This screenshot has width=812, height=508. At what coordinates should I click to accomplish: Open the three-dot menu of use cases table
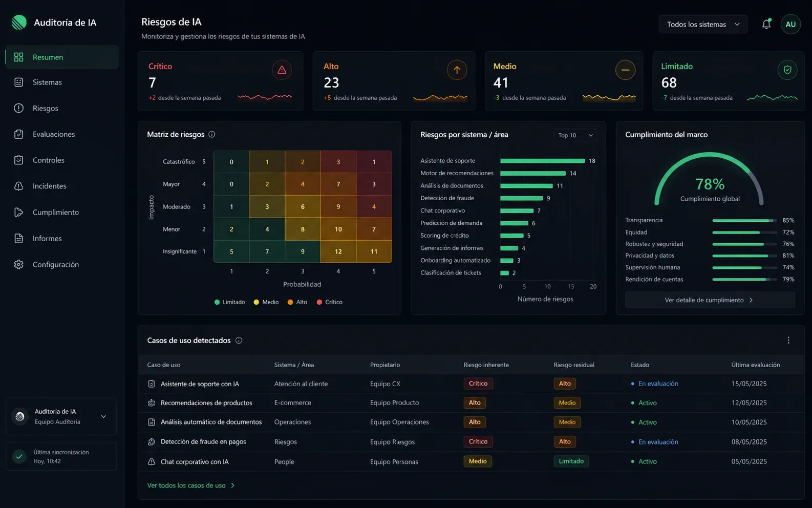click(788, 341)
